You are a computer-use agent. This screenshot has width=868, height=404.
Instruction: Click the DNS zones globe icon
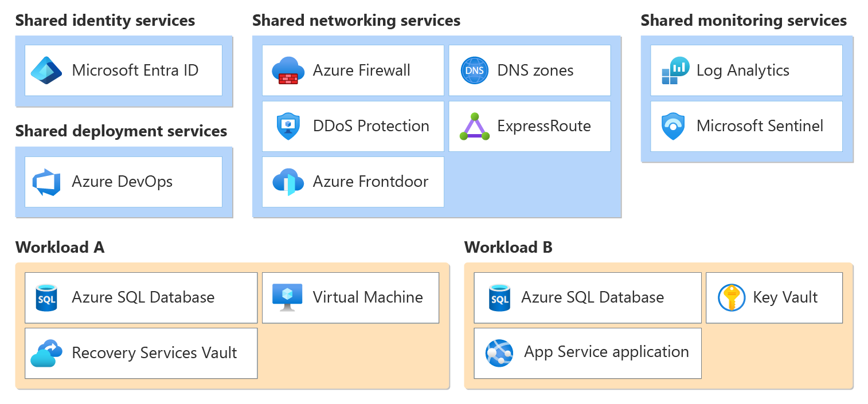[475, 70]
